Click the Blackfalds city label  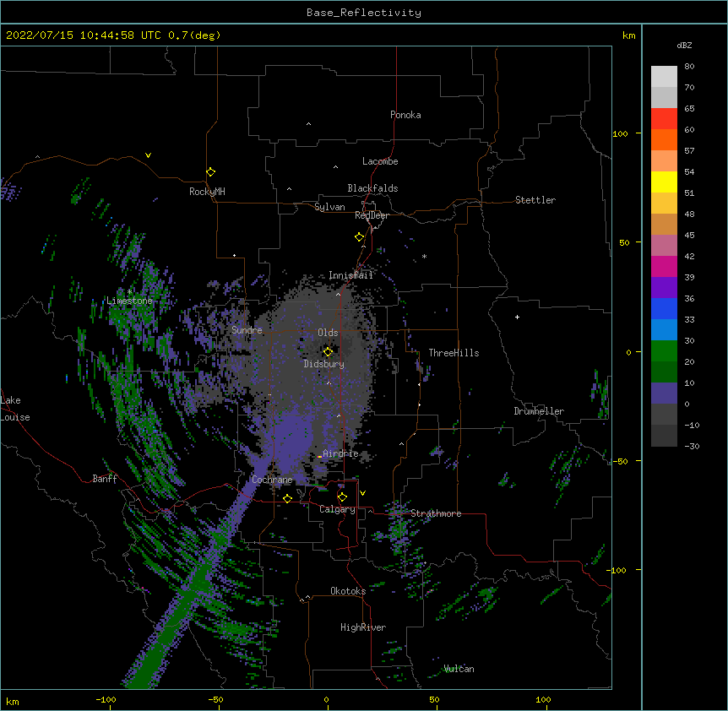(372, 188)
